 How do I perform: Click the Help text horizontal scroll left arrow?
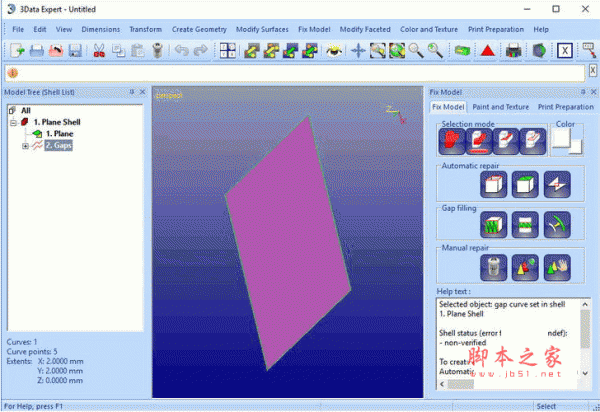442,384
